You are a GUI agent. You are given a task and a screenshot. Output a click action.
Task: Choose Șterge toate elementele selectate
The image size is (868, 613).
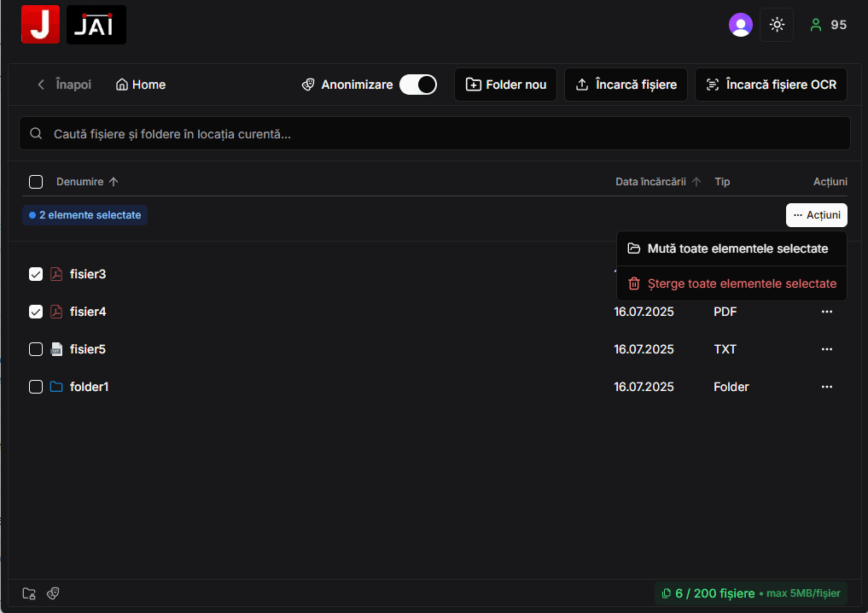(731, 283)
